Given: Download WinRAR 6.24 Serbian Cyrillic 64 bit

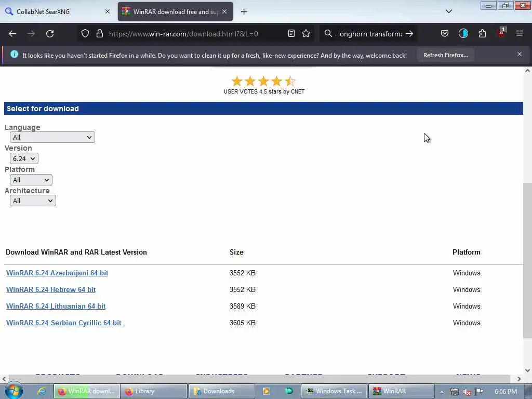Looking at the screenshot, I should click(x=63, y=323).
